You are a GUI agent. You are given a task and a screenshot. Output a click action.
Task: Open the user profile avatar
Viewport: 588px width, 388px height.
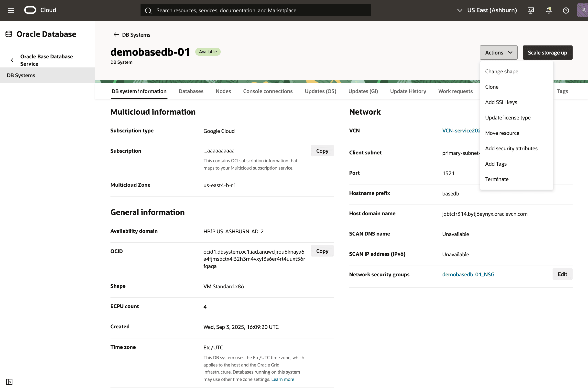tap(583, 10)
